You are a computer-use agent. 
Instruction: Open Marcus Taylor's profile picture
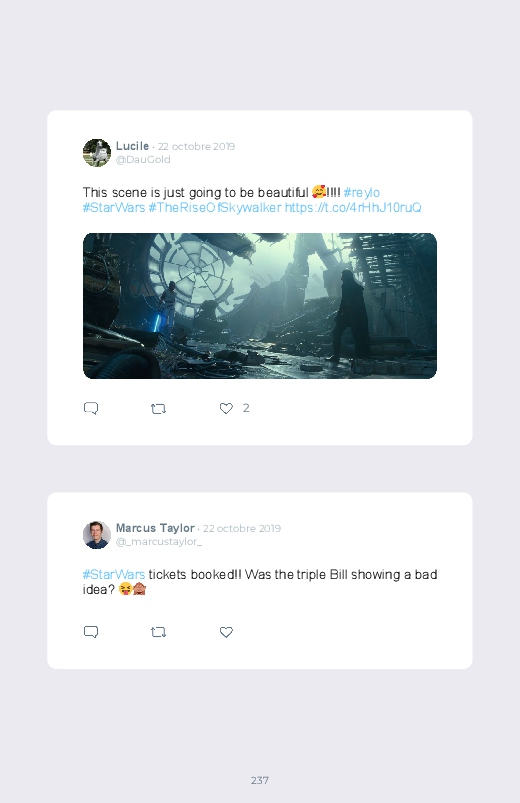tap(97, 535)
